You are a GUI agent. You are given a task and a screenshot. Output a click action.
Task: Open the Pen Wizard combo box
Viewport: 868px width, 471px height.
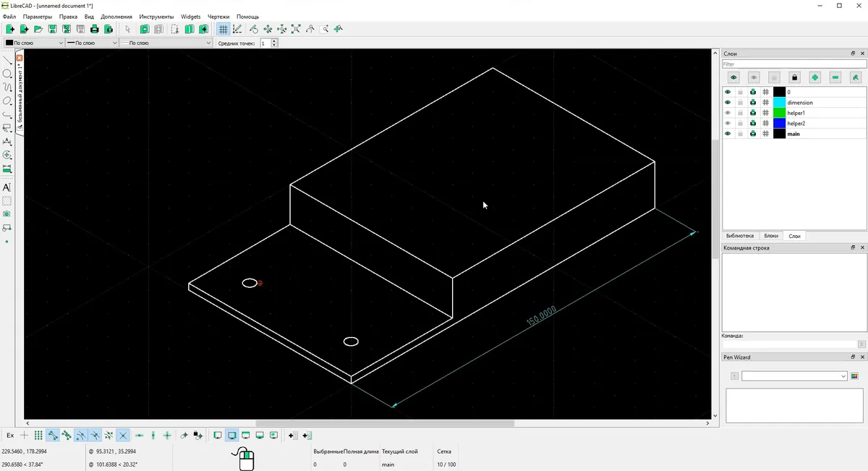[793, 376]
